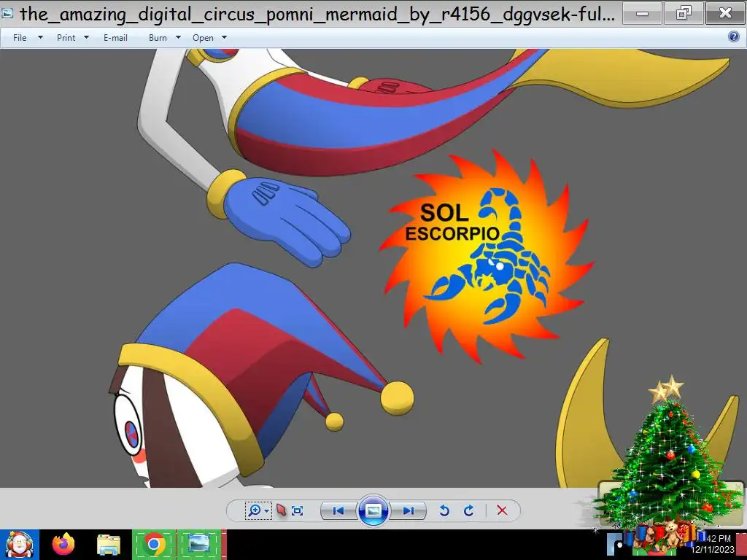Open the Burn menu
The width and height of the screenshot is (747, 560).
pos(158,38)
